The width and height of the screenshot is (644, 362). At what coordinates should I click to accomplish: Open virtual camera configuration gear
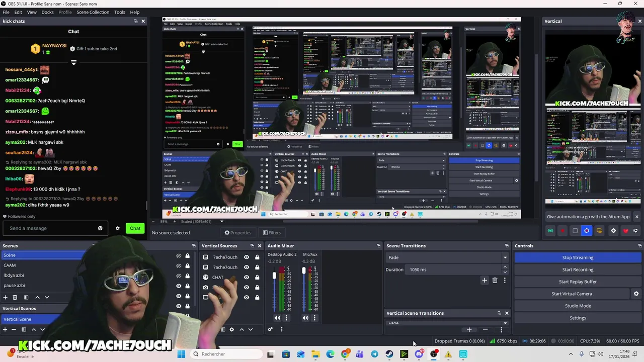tap(636, 294)
